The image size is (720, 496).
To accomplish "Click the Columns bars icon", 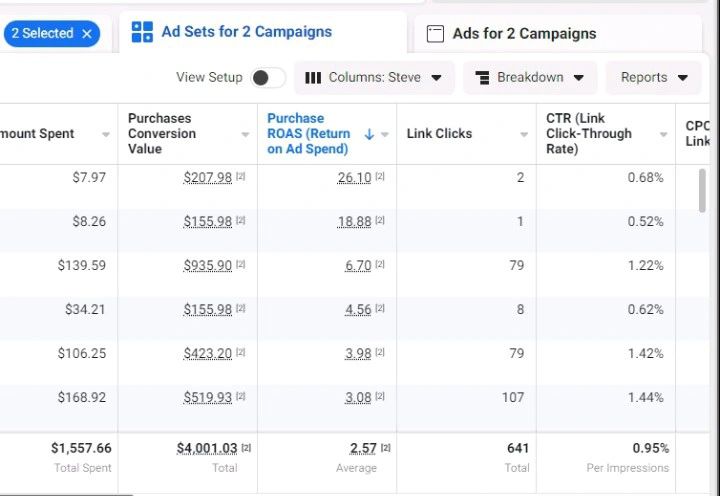I will [x=313, y=78].
